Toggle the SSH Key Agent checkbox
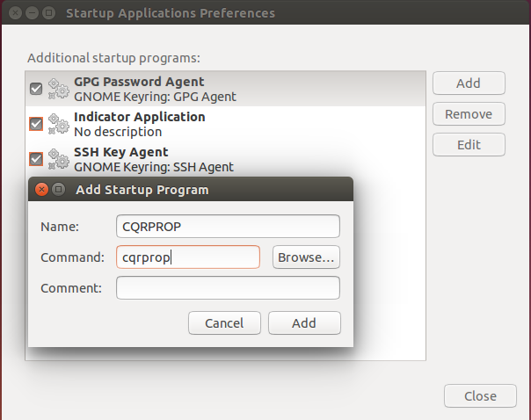 point(36,159)
